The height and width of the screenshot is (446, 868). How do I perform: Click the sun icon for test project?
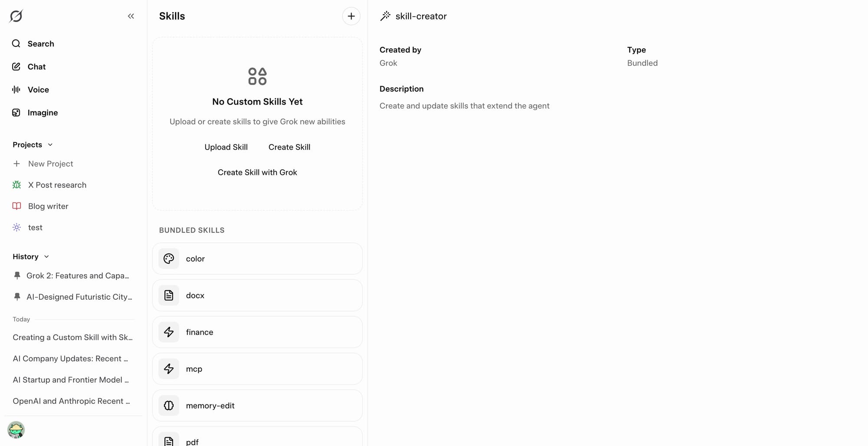click(x=16, y=227)
